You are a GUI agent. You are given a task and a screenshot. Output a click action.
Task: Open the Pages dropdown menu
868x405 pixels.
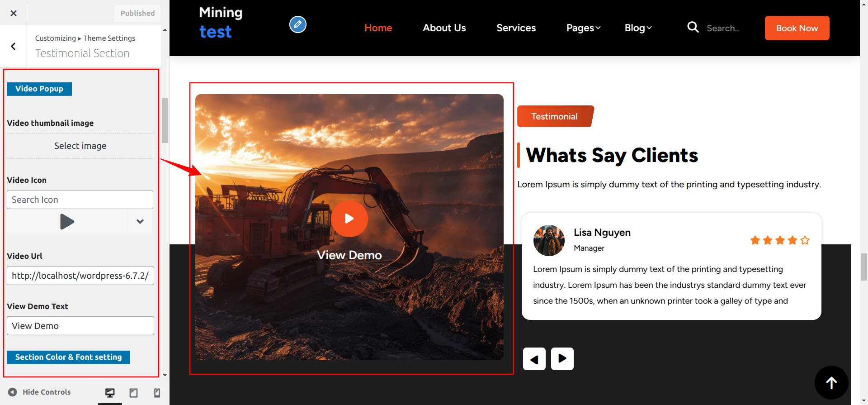pyautogui.click(x=583, y=28)
